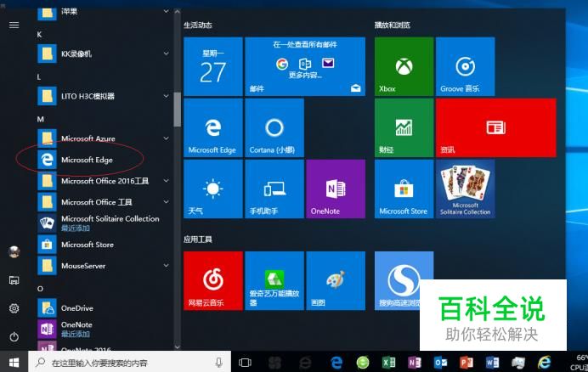This screenshot has width=588, height=372.
Task: Open the green round browser taskbar icon
Action: pos(363,363)
